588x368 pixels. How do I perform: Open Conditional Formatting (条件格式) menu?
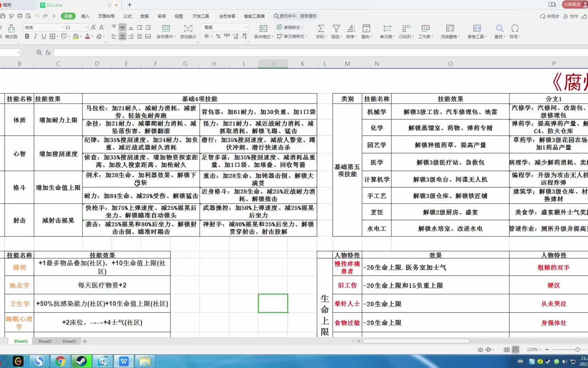click(263, 31)
